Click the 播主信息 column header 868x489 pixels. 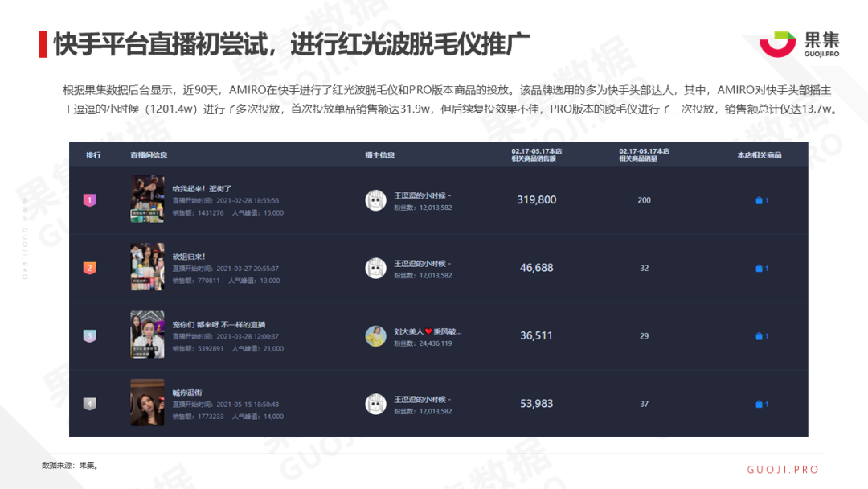coord(379,155)
